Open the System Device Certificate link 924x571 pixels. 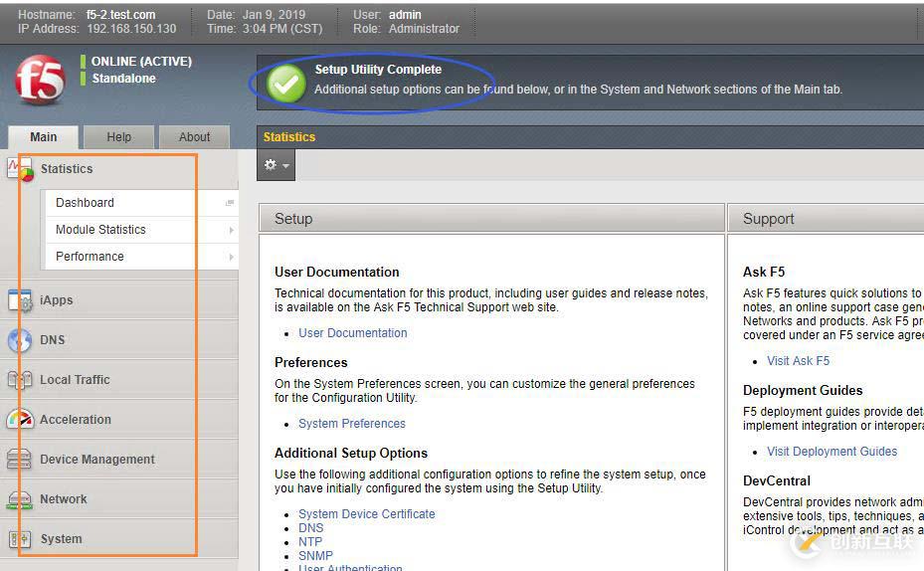coord(367,514)
